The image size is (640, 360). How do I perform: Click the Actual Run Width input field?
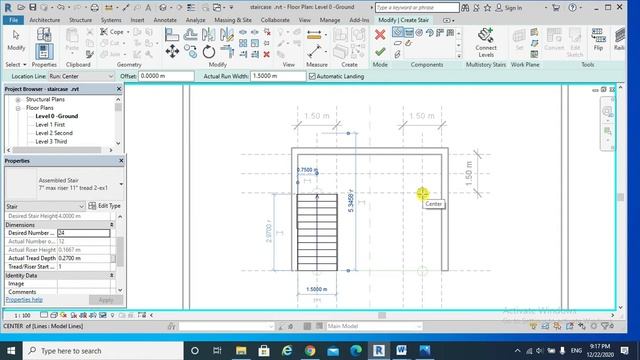tap(278, 76)
